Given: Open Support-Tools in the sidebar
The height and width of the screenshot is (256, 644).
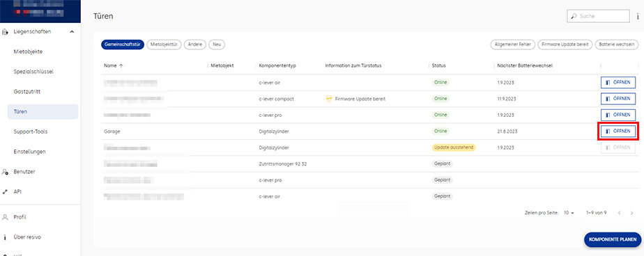Looking at the screenshot, I should click(x=31, y=131).
